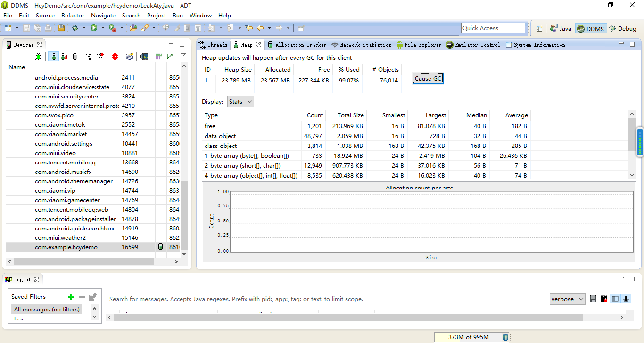
Task: Save the LogCat log to file
Action: [x=593, y=299]
